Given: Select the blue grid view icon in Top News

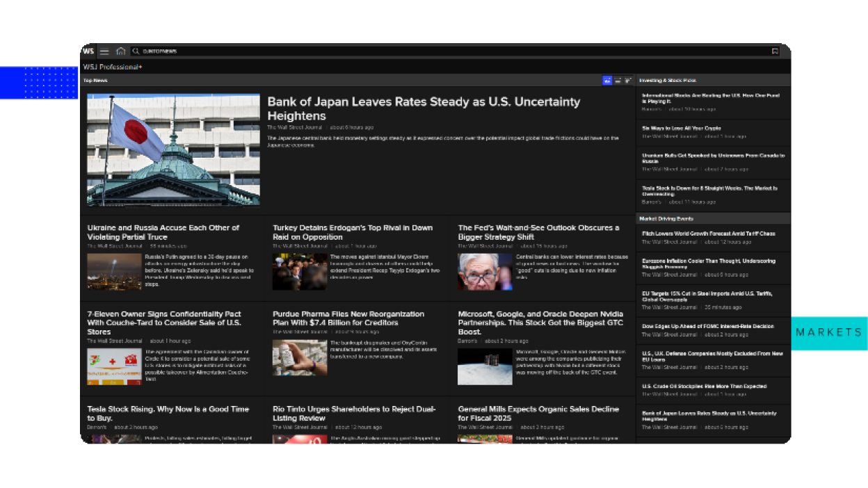Looking at the screenshot, I should click(x=607, y=81).
